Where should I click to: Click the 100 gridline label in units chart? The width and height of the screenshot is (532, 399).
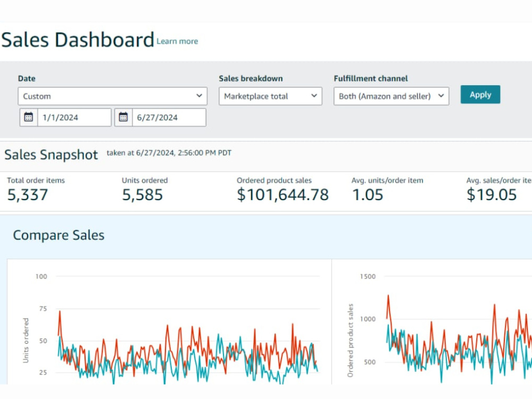click(x=41, y=277)
